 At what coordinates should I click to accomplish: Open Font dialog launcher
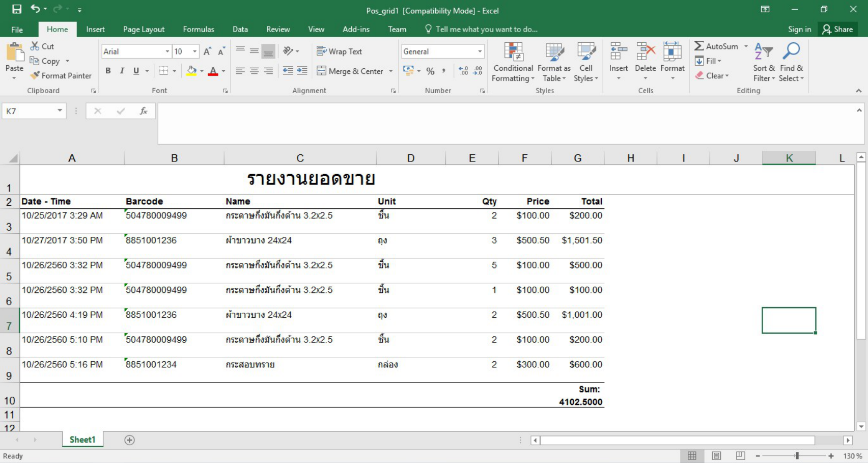pos(225,91)
